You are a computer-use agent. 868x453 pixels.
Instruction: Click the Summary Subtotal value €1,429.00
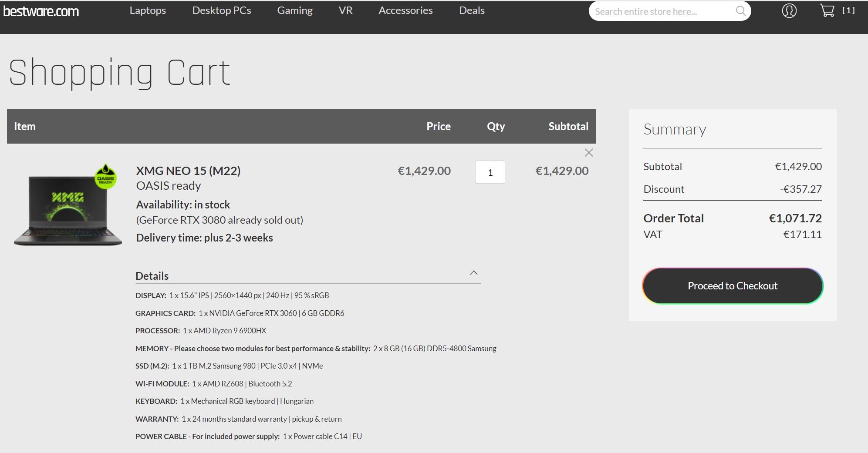[x=798, y=167]
